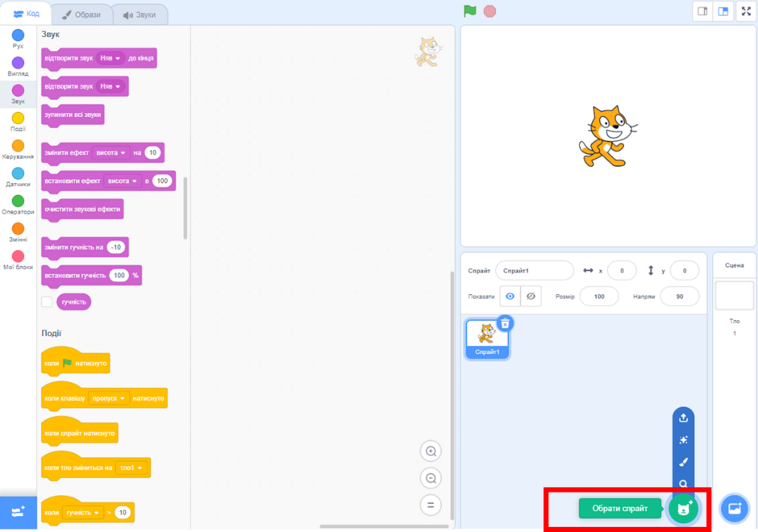Click the коли прапорець натиснуто block
This screenshot has width=758, height=532.
(76, 363)
